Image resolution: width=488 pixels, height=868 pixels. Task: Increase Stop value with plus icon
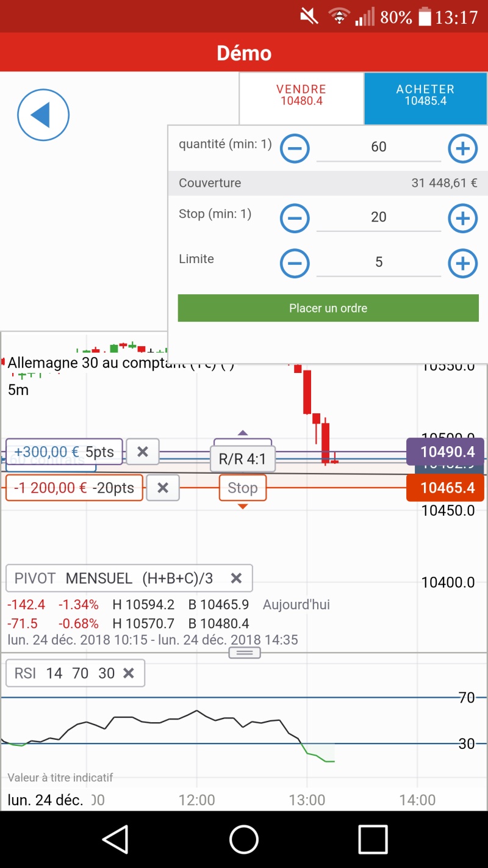(462, 219)
